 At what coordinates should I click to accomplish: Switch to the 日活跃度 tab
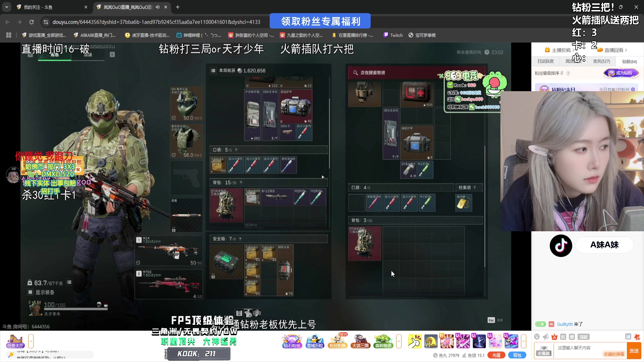(x=545, y=61)
